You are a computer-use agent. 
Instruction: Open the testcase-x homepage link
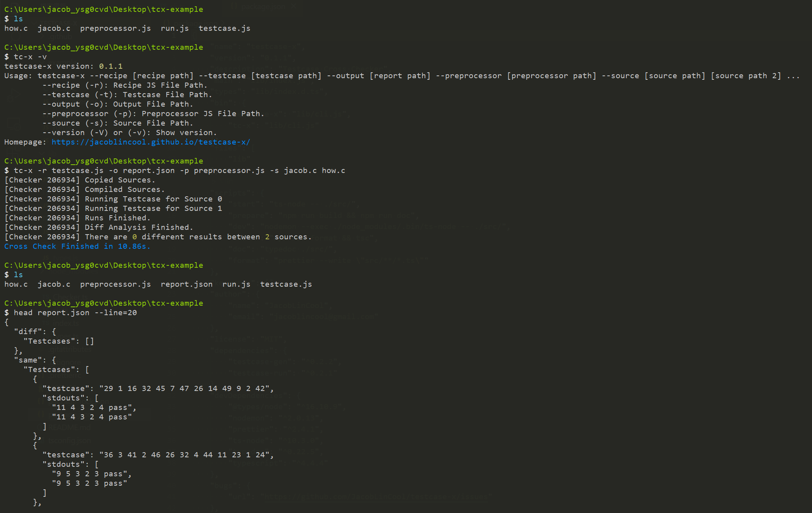click(150, 142)
